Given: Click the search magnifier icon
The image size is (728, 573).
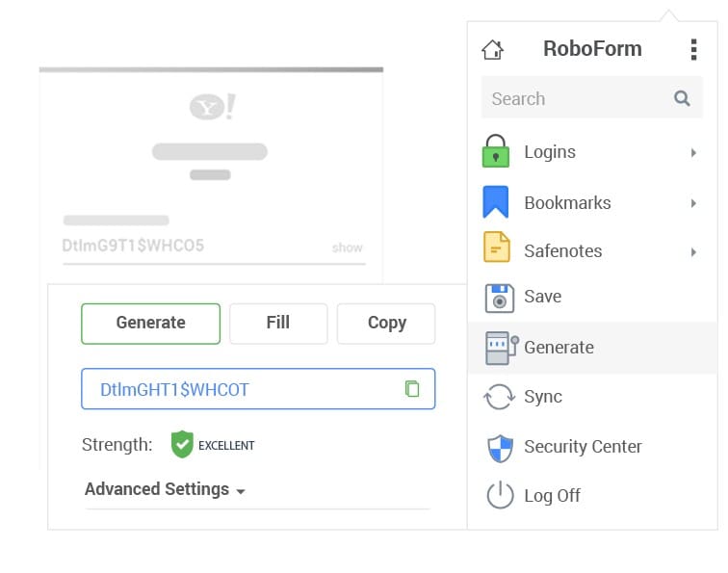Looking at the screenshot, I should pos(682,98).
